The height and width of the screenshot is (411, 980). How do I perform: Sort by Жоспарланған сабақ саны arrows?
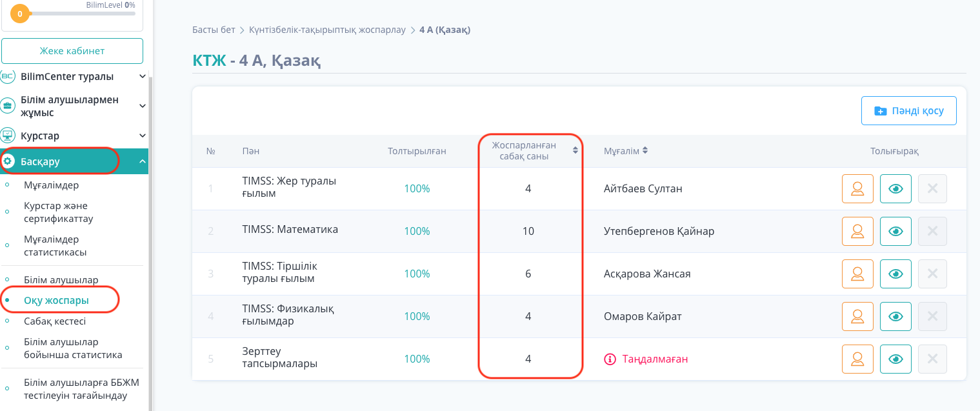click(575, 150)
